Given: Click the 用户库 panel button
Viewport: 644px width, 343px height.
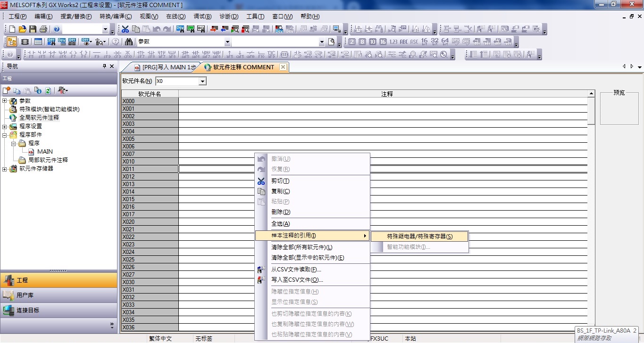Looking at the screenshot, I should (59, 295).
